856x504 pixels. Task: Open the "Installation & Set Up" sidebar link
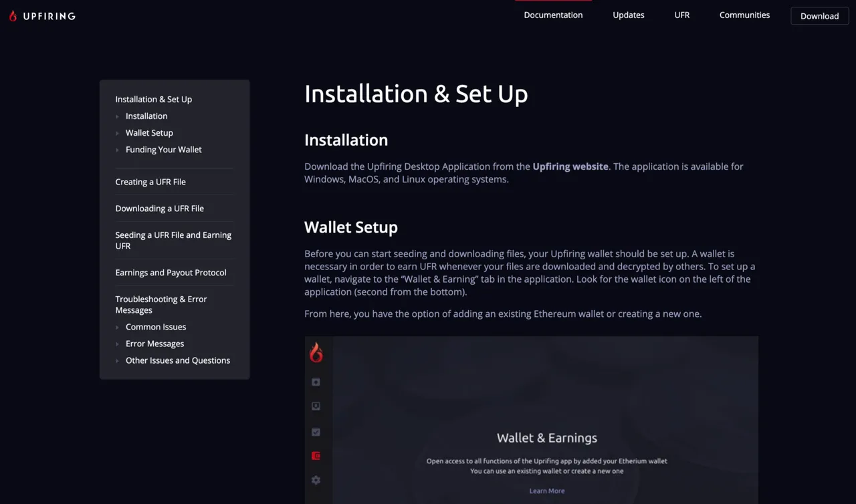coord(154,99)
